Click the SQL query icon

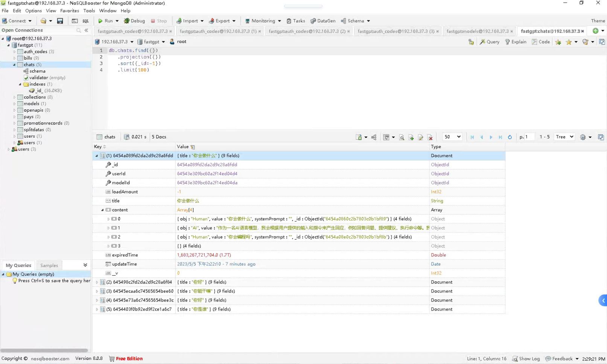(85, 21)
